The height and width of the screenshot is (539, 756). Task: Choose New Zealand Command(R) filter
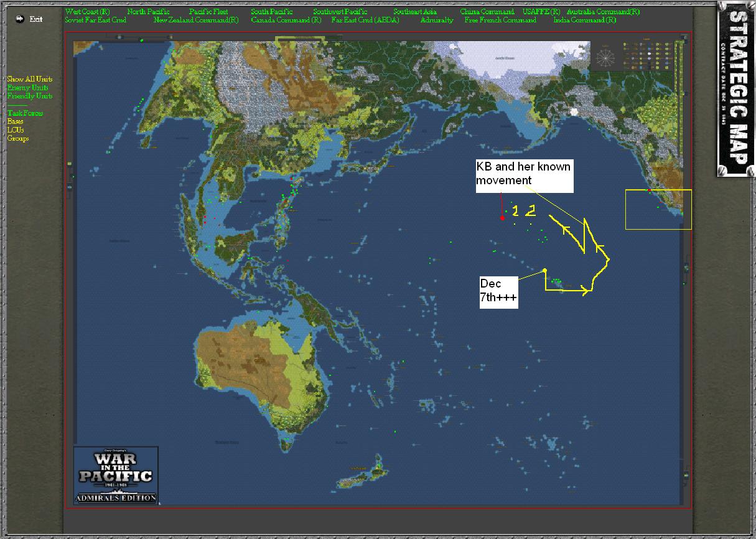click(196, 20)
